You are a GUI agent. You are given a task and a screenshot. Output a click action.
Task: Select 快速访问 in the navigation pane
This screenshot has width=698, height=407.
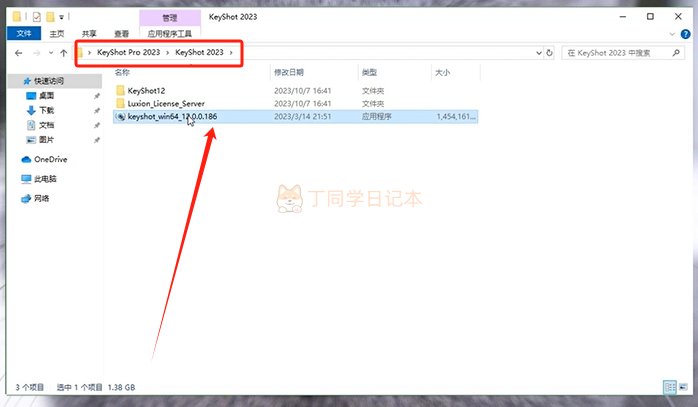(49, 81)
